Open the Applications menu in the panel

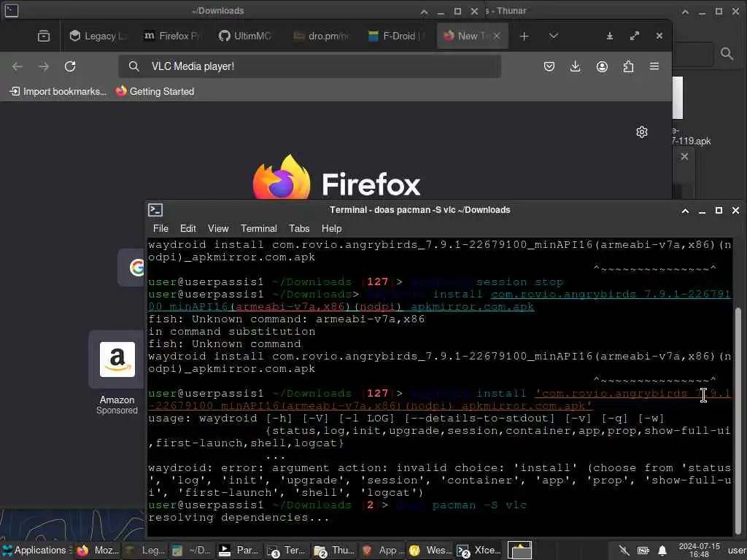(x=36, y=550)
